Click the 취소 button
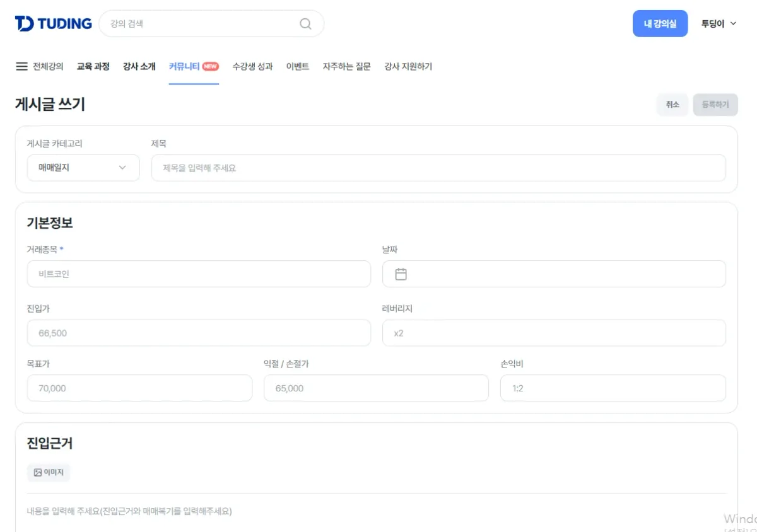This screenshot has width=757, height=532. click(x=672, y=105)
